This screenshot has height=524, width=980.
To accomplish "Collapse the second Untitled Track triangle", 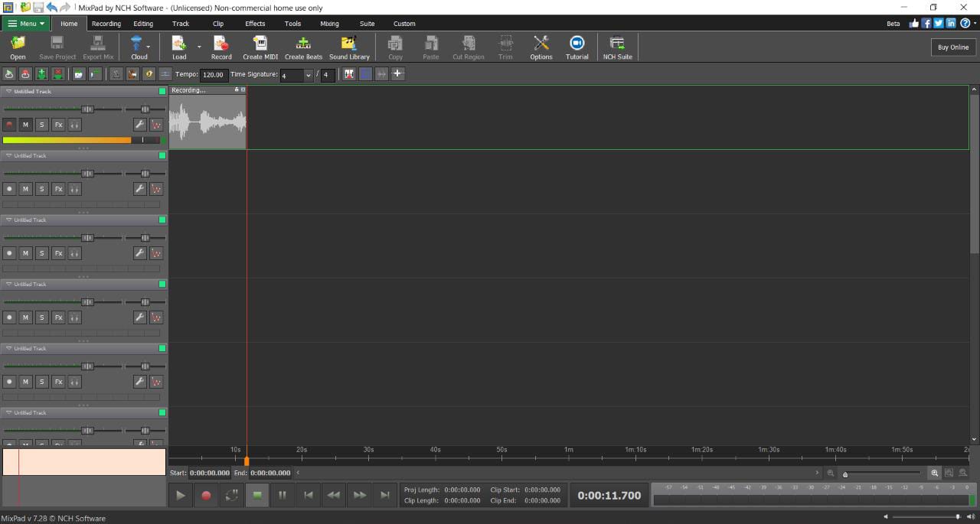I will (x=8, y=155).
